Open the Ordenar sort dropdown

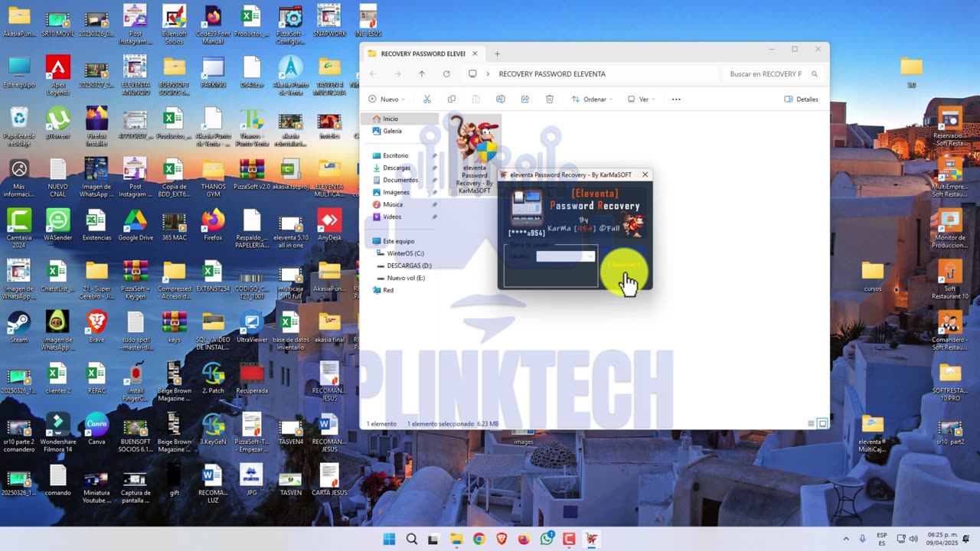(x=592, y=99)
